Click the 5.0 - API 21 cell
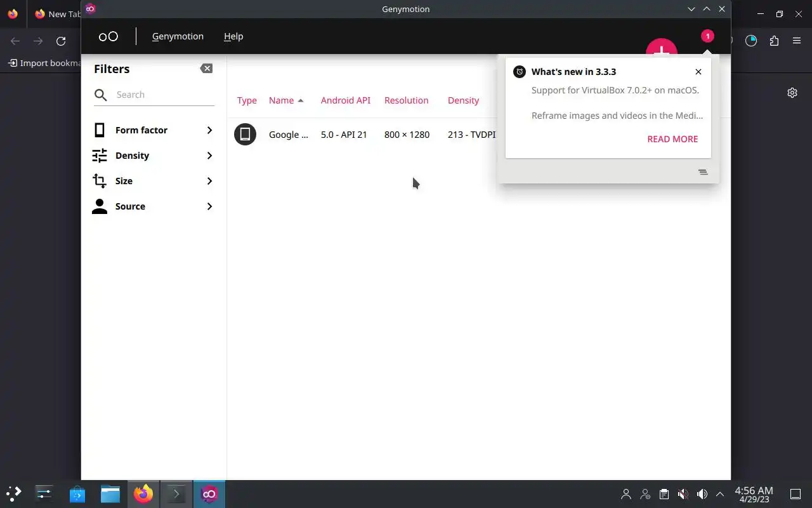812x508 pixels. pos(344,135)
